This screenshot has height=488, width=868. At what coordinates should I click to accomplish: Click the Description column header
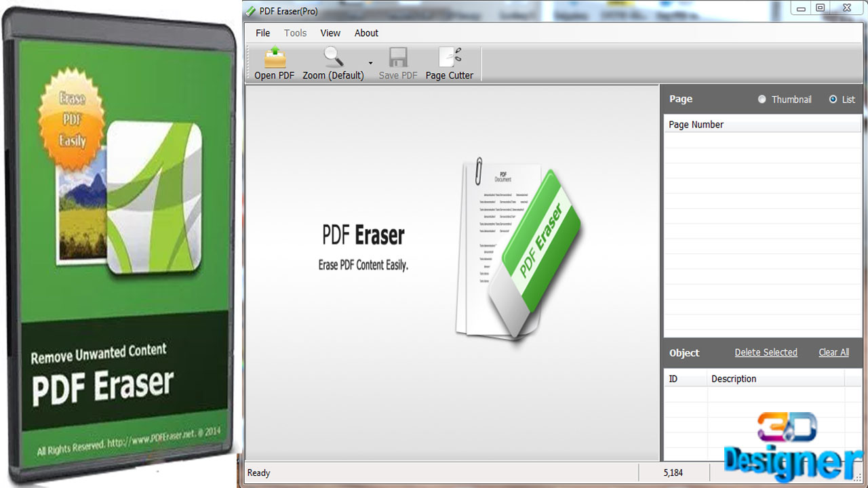point(776,379)
